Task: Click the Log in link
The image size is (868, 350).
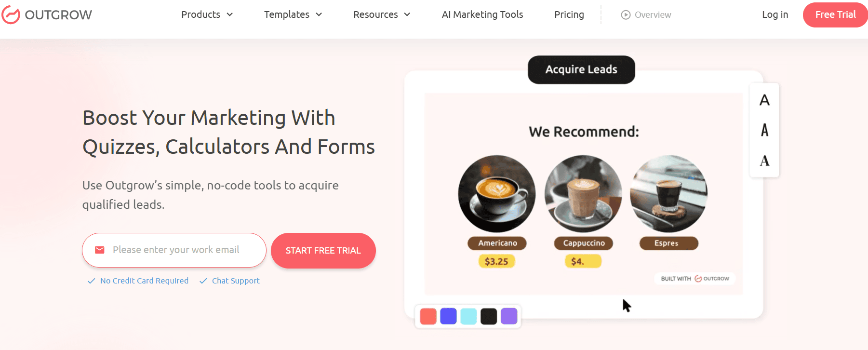Action: click(x=775, y=14)
